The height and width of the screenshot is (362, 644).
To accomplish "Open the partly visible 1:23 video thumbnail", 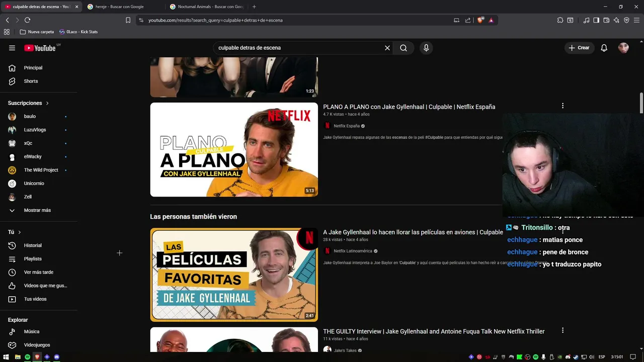I will coord(234,77).
